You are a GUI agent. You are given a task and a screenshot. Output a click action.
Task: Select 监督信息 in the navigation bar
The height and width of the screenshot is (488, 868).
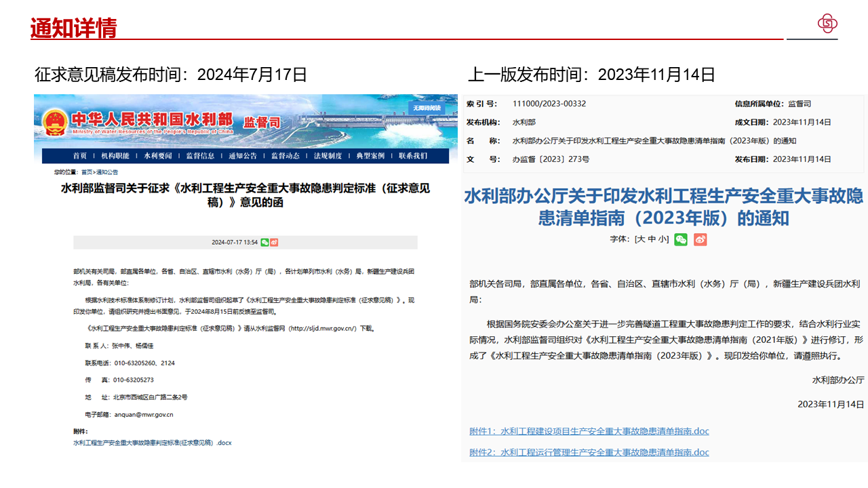click(x=200, y=156)
